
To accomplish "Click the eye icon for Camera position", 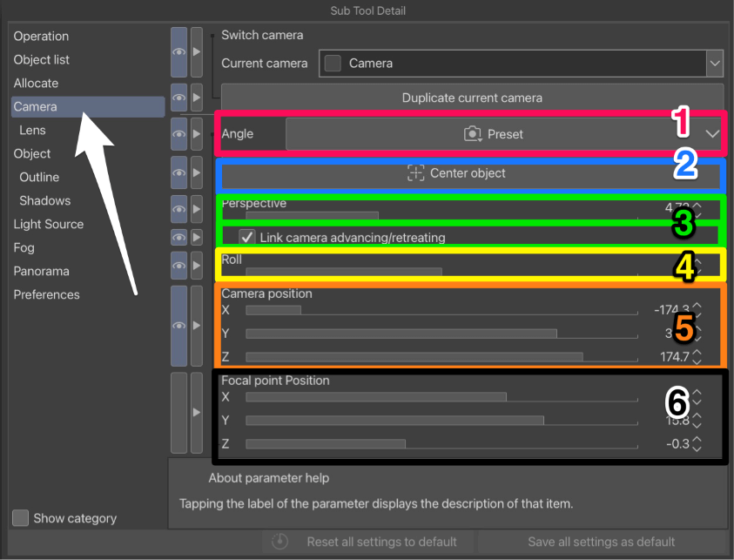I will (x=178, y=326).
